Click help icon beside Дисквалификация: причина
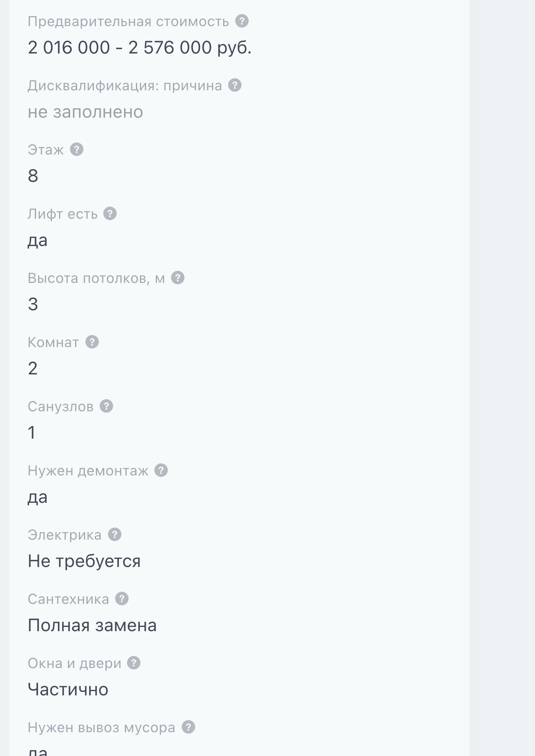 (235, 85)
